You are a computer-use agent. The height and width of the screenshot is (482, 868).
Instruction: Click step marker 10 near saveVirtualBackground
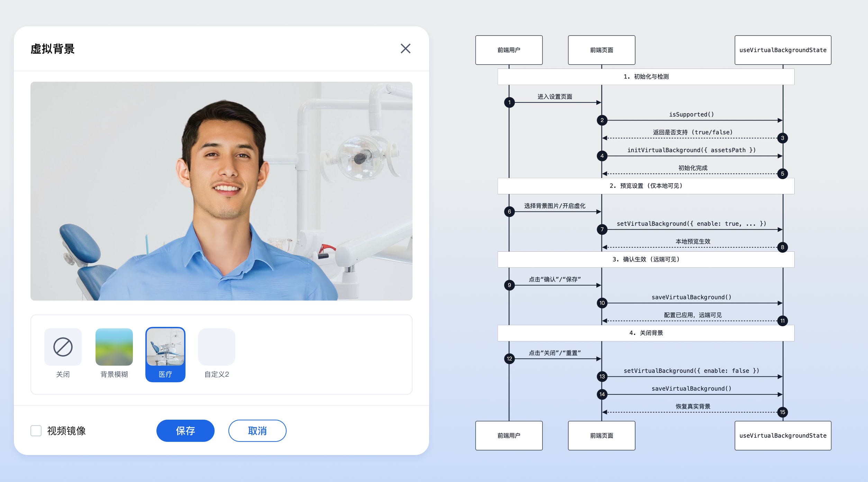602,303
